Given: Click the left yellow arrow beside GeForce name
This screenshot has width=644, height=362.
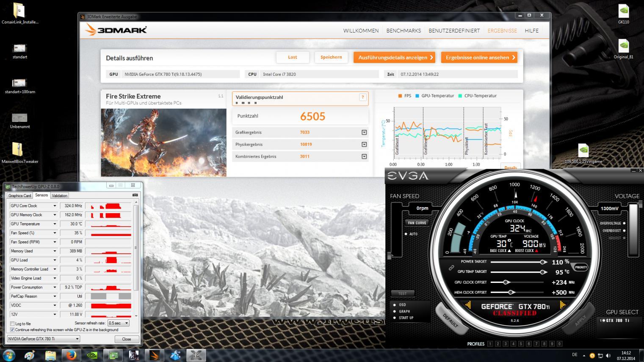Looking at the screenshot, I should [x=469, y=305].
